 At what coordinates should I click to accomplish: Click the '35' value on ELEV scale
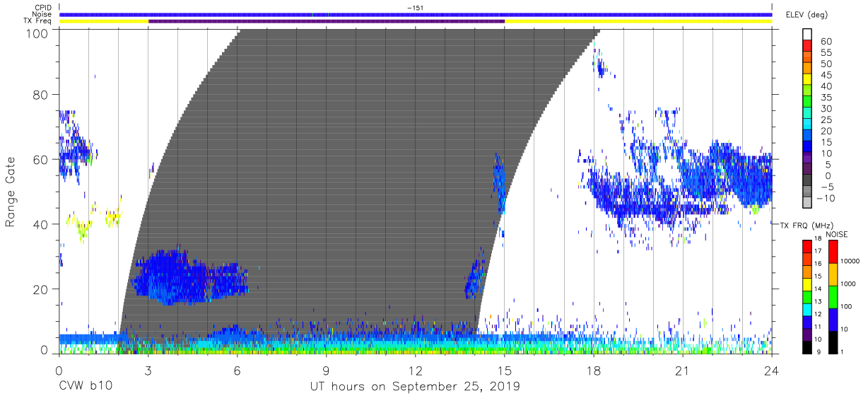(826, 98)
